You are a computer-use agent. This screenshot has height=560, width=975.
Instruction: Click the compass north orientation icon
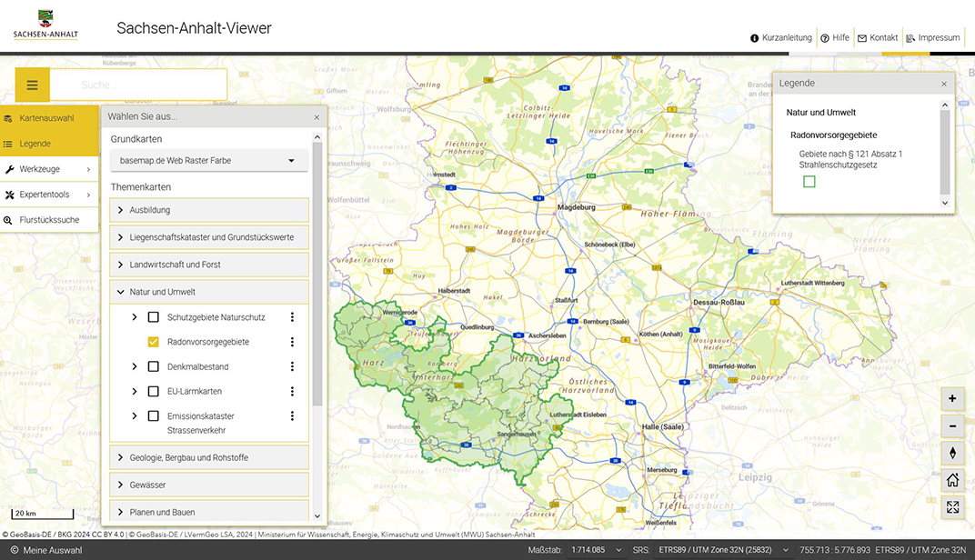pos(952,453)
